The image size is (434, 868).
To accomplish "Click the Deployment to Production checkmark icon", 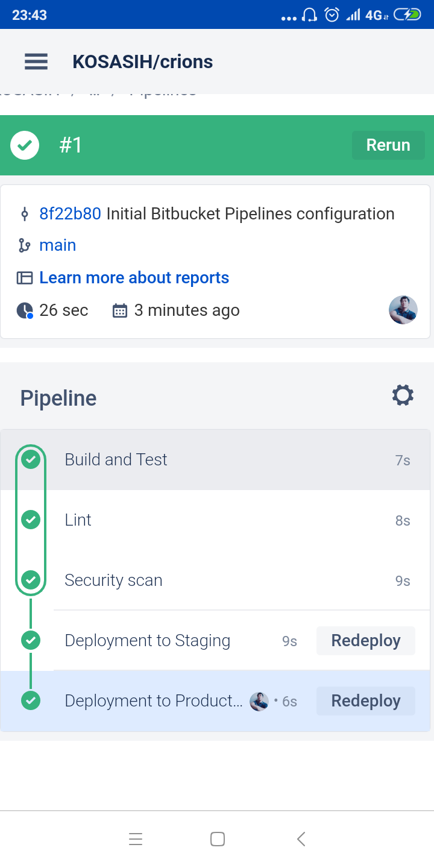I will pos(31,700).
